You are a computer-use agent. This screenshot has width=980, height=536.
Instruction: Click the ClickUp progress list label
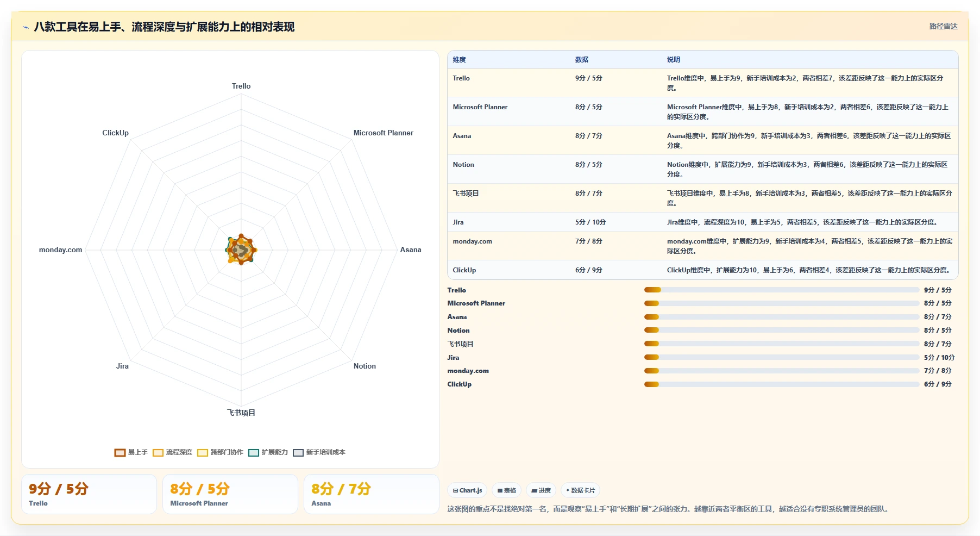459,384
